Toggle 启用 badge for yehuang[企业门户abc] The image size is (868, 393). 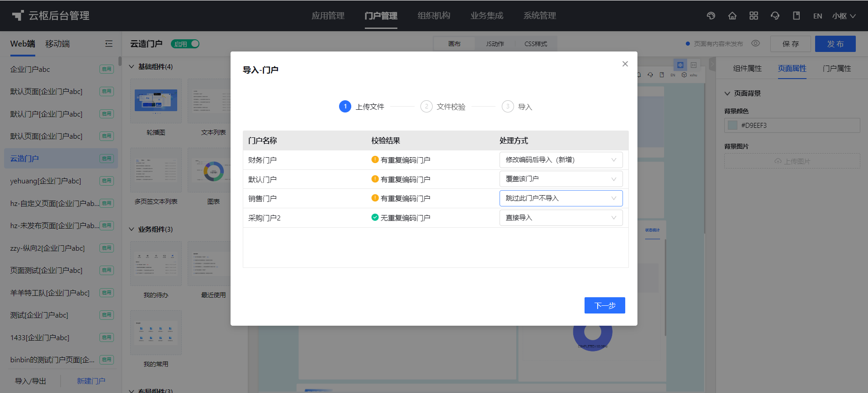[107, 181]
